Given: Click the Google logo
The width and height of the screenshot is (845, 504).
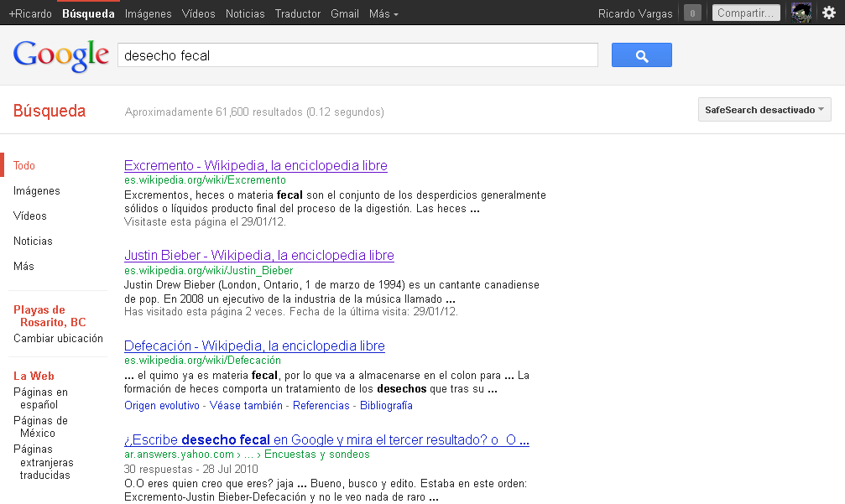Looking at the screenshot, I should tap(61, 55).
